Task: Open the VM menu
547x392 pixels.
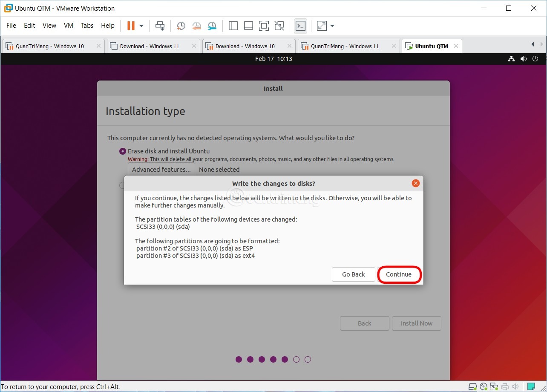Action: [x=69, y=26]
